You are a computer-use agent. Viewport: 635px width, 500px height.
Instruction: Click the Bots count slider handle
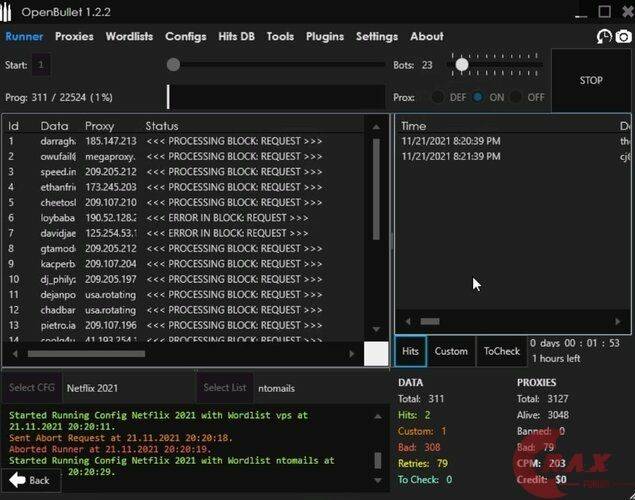pyautogui.click(x=461, y=65)
